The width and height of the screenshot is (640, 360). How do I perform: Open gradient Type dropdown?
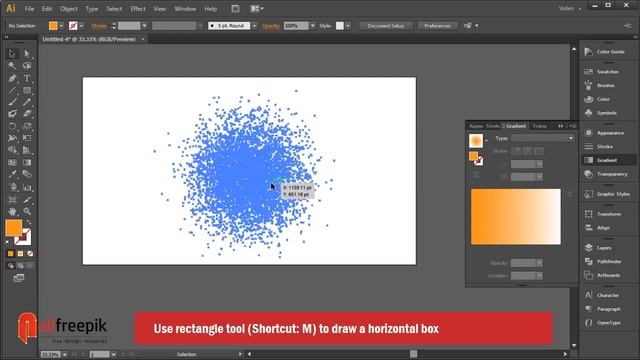(x=542, y=138)
